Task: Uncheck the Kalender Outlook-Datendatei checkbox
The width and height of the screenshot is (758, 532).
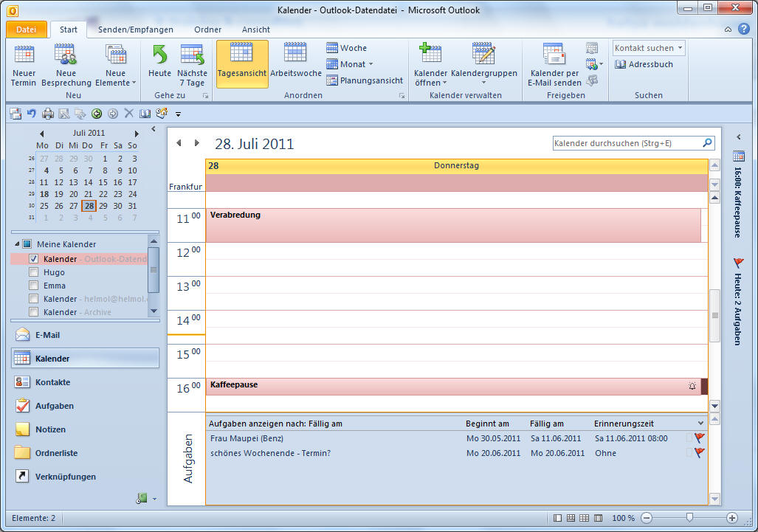Action: tap(33, 259)
